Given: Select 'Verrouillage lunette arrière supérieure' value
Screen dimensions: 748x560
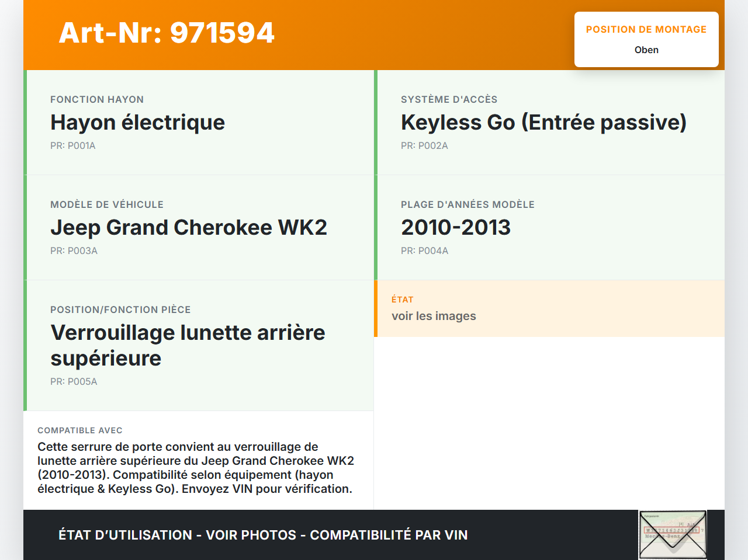Looking at the screenshot, I should (188, 346).
